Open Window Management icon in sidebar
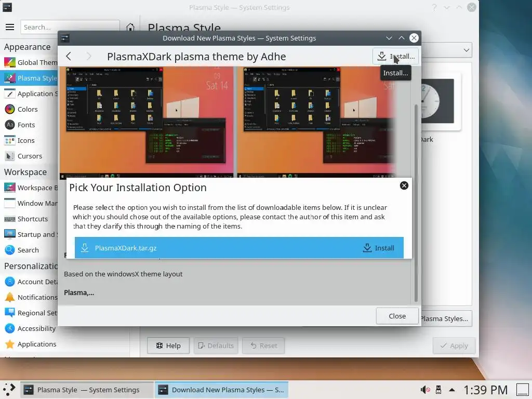The height and width of the screenshot is (399, 532). point(9,203)
